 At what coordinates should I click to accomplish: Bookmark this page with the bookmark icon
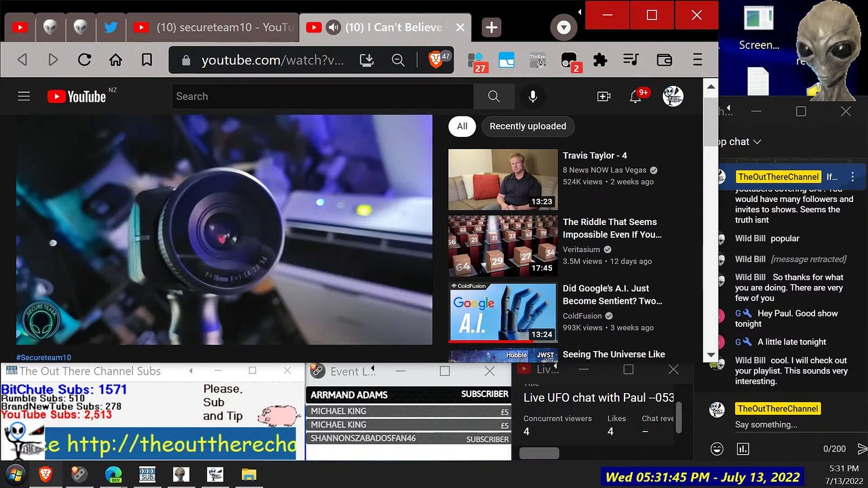click(x=146, y=60)
